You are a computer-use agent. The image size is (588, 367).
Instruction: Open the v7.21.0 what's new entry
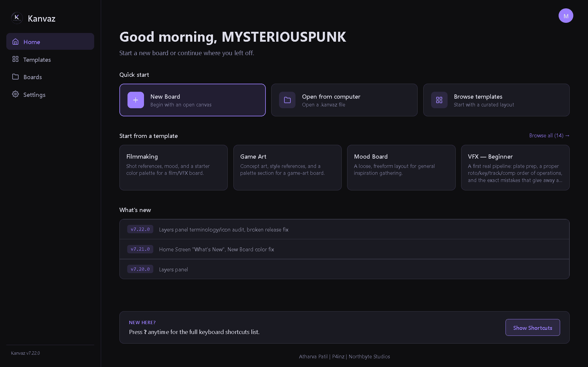coord(344,249)
